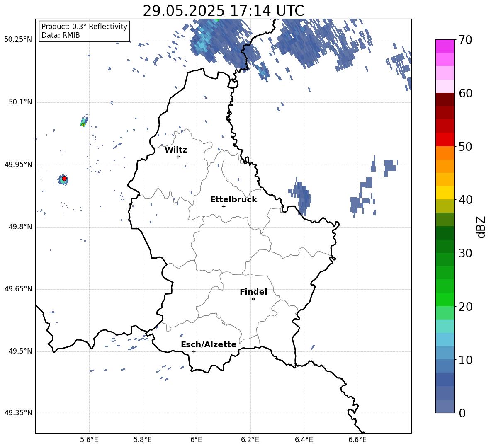Click the small green echo near 5.57°E 50.05°N
This screenshot has width=491, height=448.
click(84, 122)
